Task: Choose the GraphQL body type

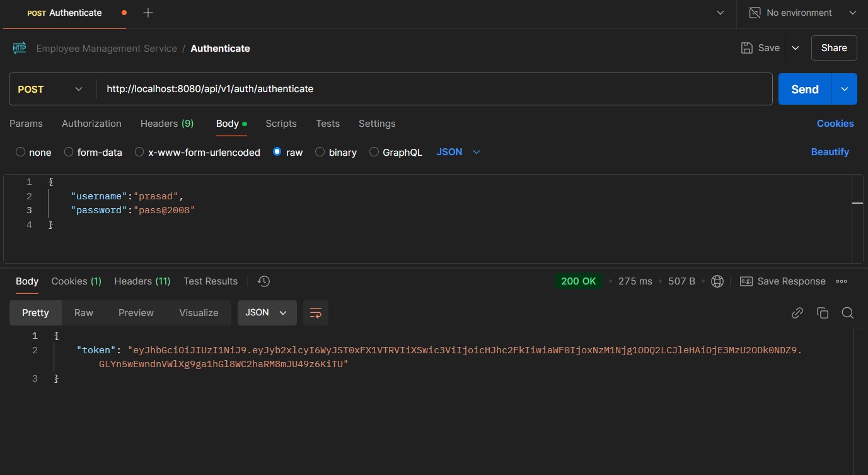Action: [374, 152]
